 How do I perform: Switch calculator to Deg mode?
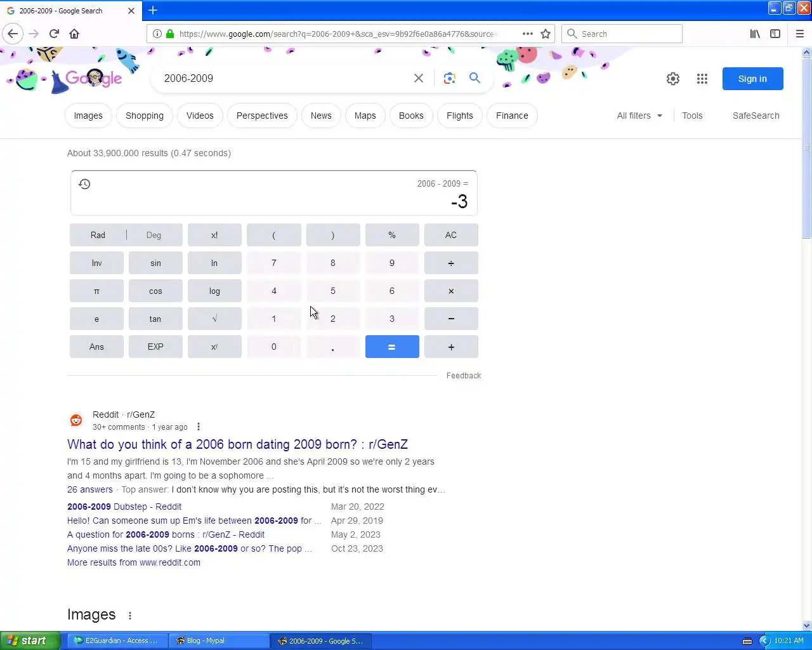(x=154, y=235)
